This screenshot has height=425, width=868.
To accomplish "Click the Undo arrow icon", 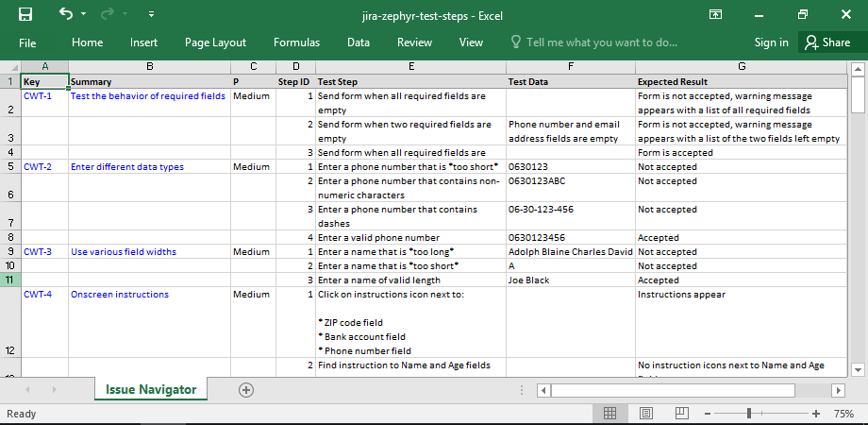I will pos(65,14).
